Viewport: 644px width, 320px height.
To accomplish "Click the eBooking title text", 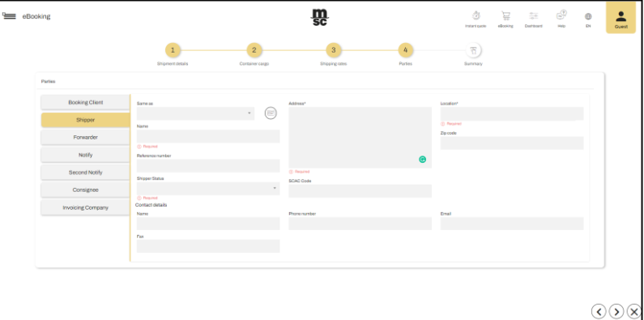I will click(36, 16).
